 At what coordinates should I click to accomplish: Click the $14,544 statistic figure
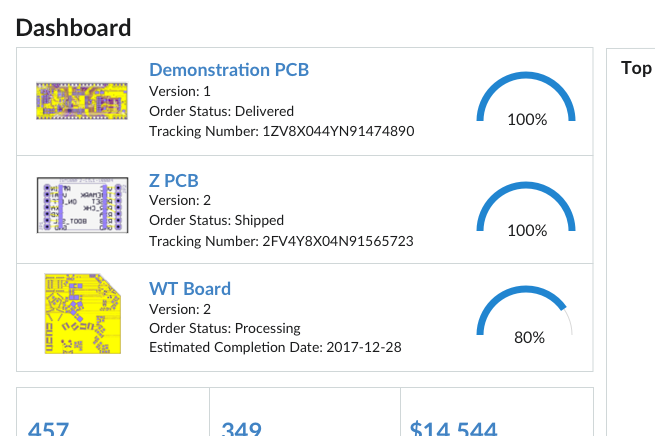pyautogui.click(x=454, y=428)
